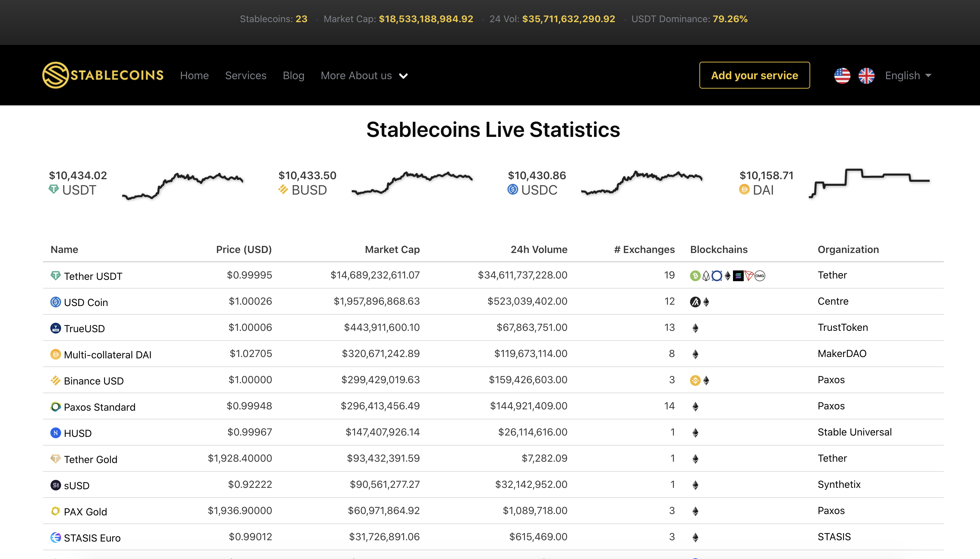Go to the Home menu item
Screen dimensions: 980x559
pyautogui.click(x=194, y=75)
